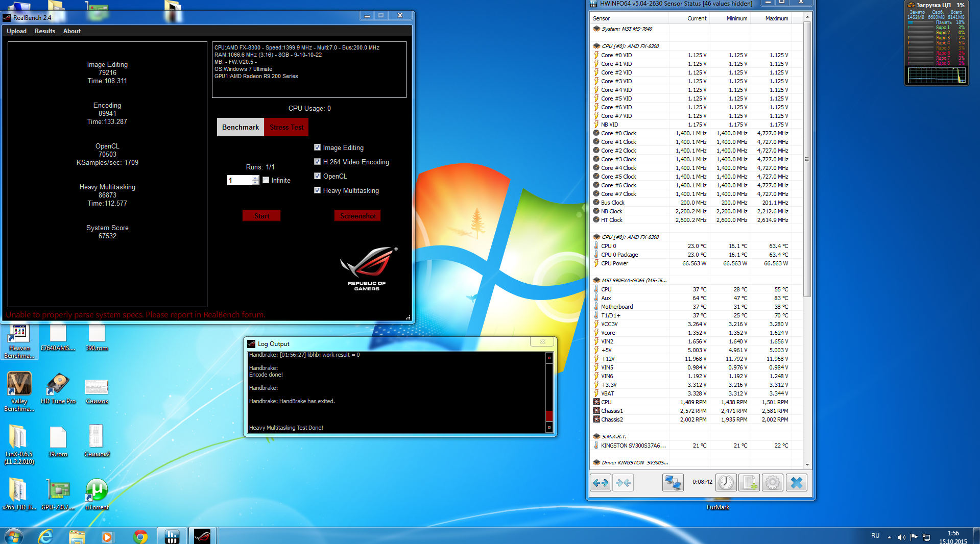Uncheck the Image Editing benchmark

point(317,147)
